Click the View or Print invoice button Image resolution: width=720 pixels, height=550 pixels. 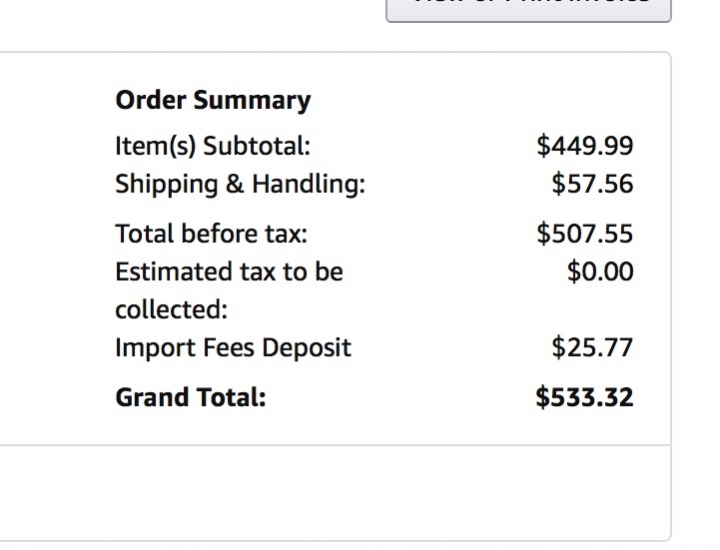point(528,8)
